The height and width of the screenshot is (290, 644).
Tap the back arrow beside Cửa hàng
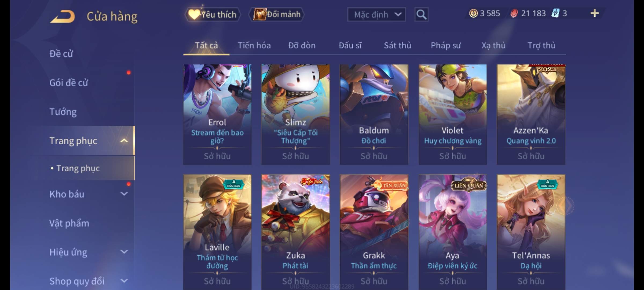pyautogui.click(x=62, y=16)
